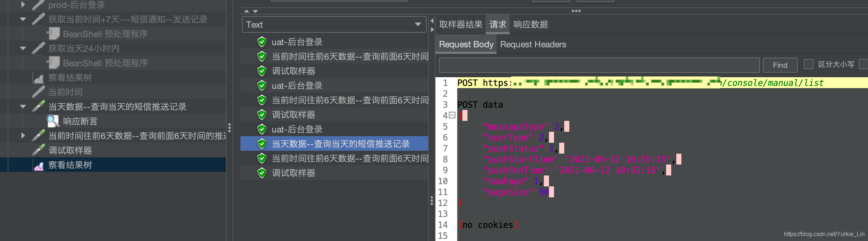Select 获取当天24小时内 tree item label
Screen dimensions: 868x241
point(84,48)
